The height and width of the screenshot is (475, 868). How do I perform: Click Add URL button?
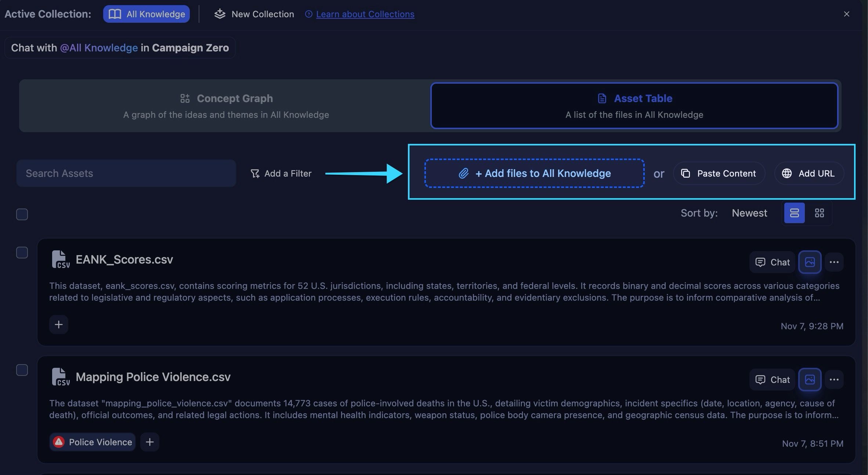click(809, 173)
